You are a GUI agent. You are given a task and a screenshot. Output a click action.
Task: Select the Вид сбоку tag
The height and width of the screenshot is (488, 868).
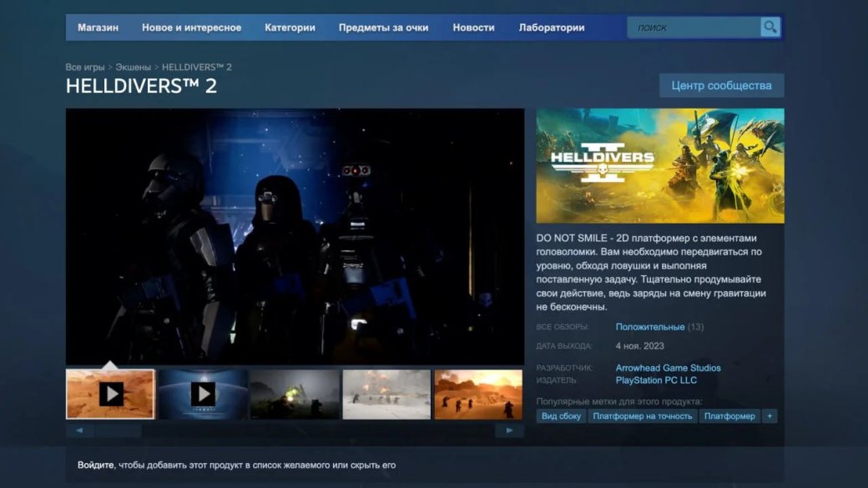pyautogui.click(x=561, y=416)
